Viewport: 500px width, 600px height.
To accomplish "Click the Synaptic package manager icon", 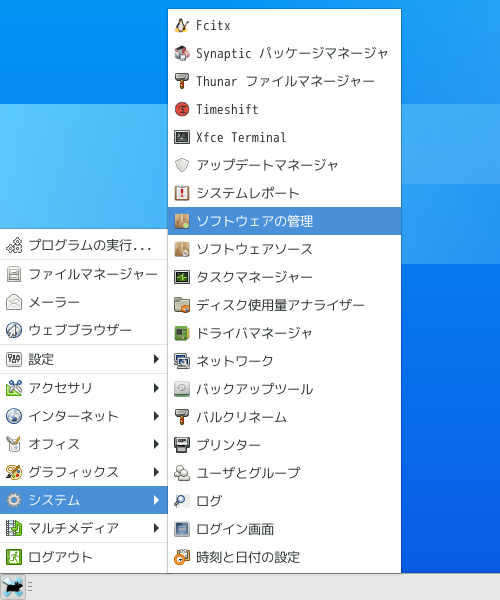I will tap(182, 54).
